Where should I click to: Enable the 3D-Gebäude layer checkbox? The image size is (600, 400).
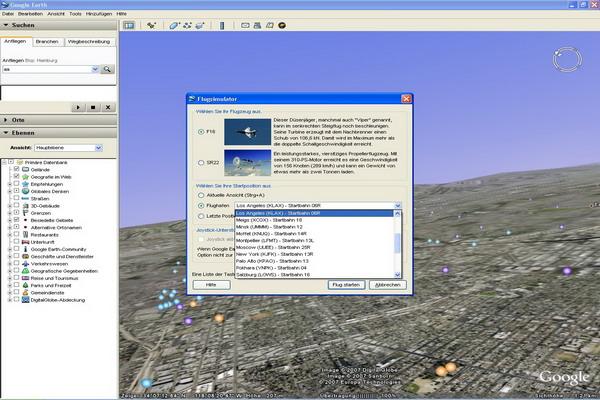16,205
